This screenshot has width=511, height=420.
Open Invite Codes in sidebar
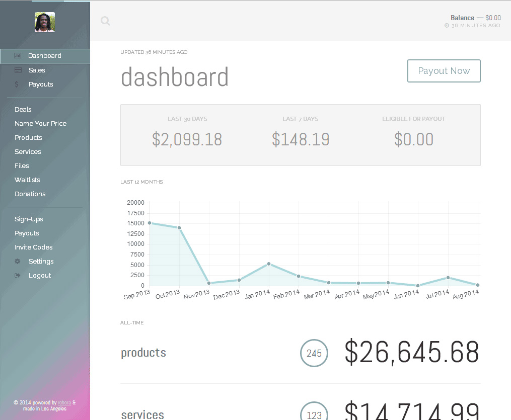[x=33, y=247]
